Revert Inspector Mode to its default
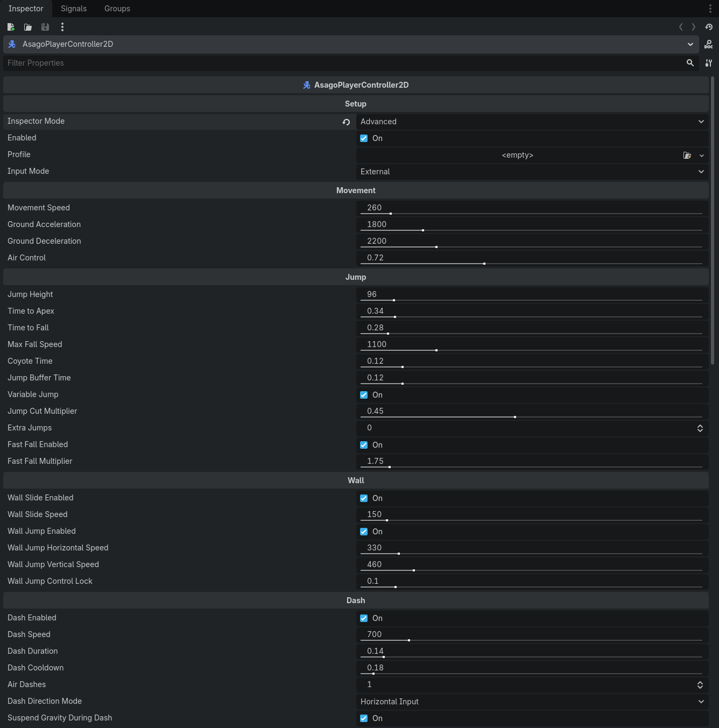Screen dimensions: 719x728 [x=347, y=122]
